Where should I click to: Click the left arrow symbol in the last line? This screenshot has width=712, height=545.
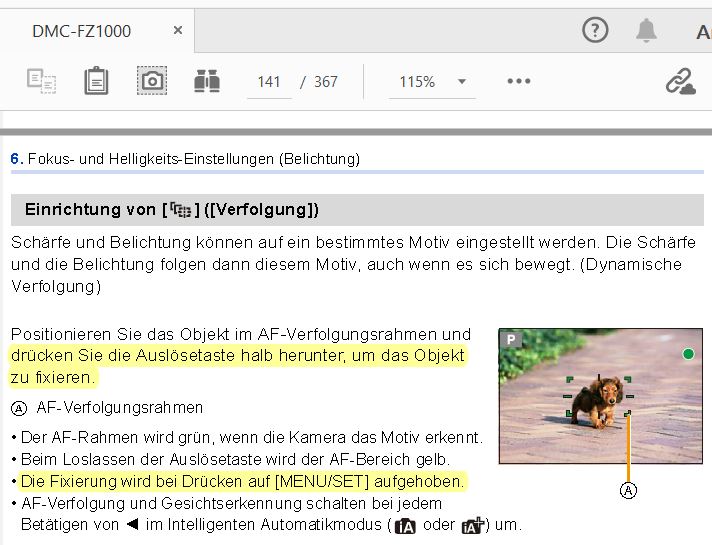132,524
